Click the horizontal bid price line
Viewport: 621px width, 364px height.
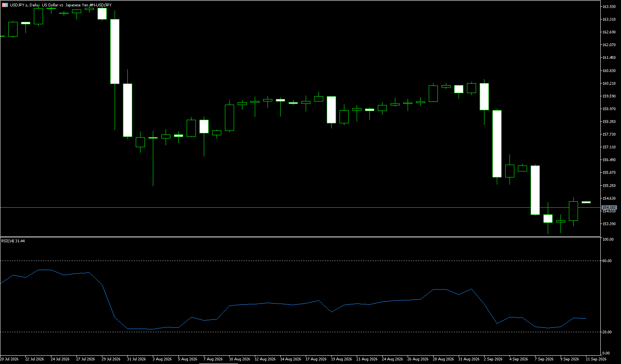(301, 208)
